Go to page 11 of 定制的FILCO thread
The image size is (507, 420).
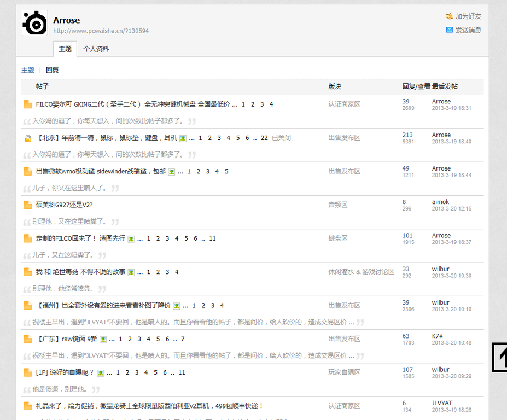[x=212, y=238]
